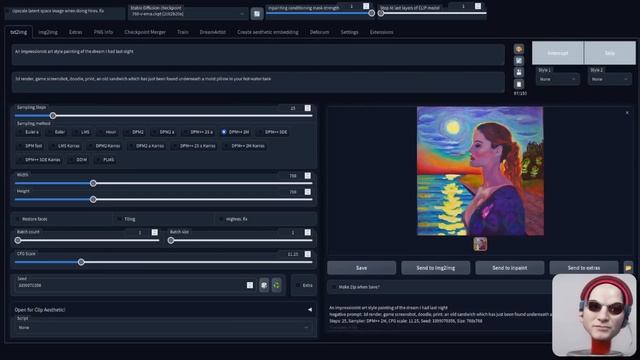This screenshot has height=360, width=640.
Task: Click the Skip button
Action: (610, 53)
